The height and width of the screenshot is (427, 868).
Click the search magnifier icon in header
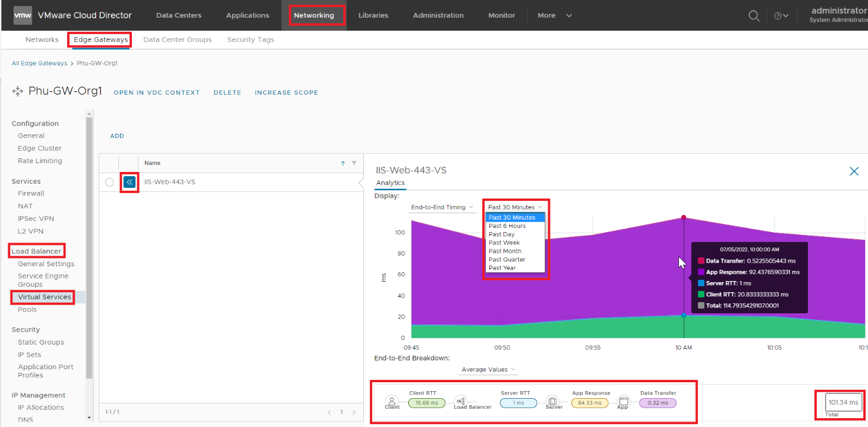pos(753,16)
